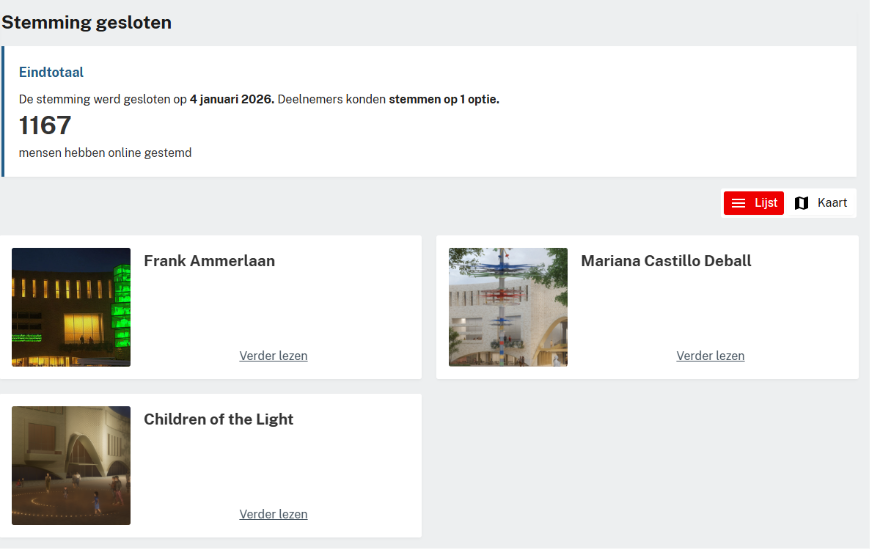The image size is (870, 549).
Task: Switch to Kaart view
Action: point(821,203)
